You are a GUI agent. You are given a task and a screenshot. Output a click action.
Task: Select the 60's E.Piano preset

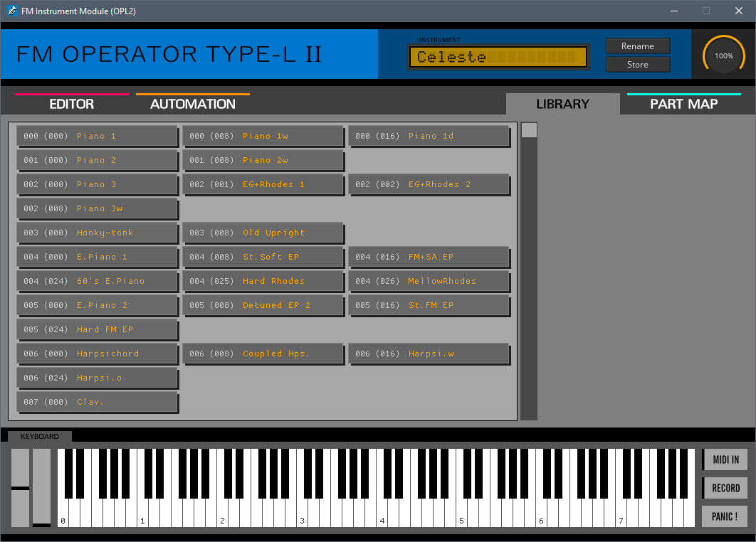click(98, 282)
